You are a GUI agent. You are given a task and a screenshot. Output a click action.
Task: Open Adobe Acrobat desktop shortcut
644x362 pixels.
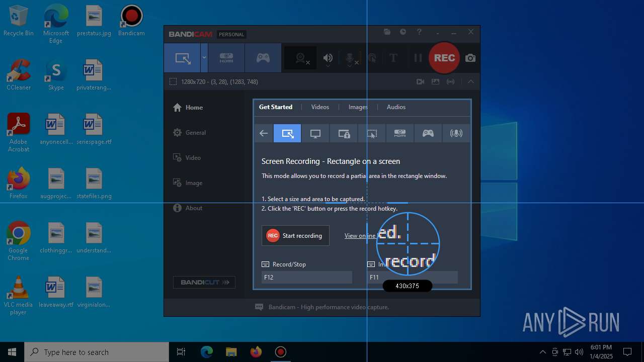(x=19, y=133)
